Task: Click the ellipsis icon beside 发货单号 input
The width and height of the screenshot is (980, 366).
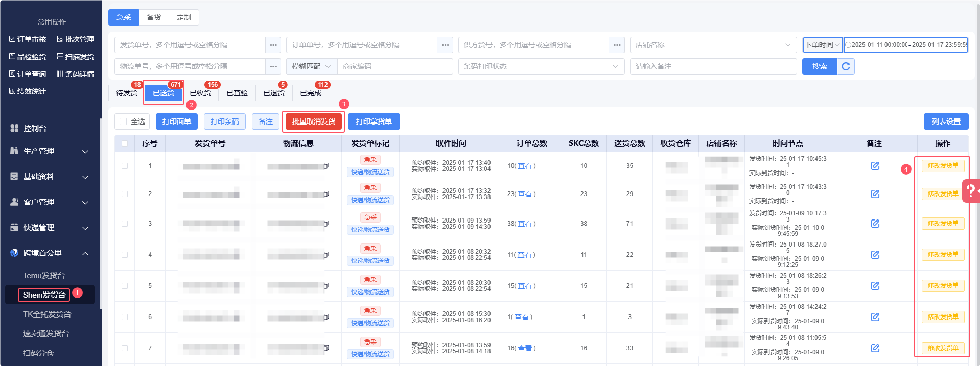Action: [x=273, y=45]
